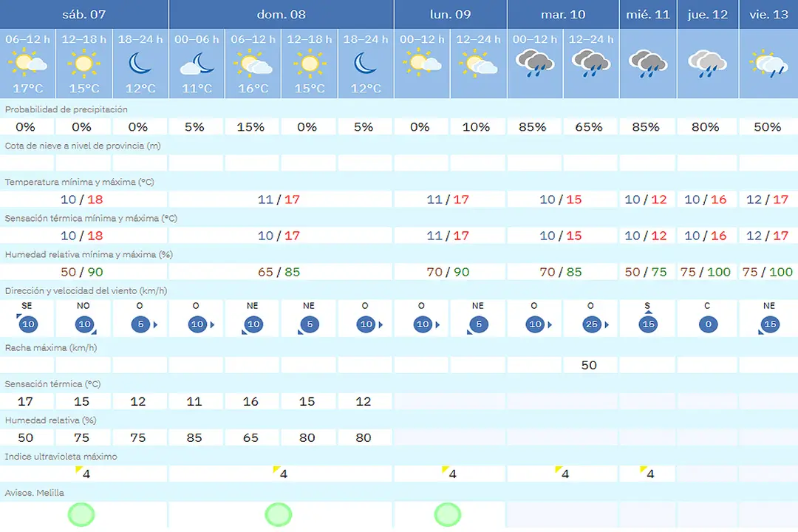Viewport: 798px width, 532px height.
Task: Click the moon icon for sáb. 07 18–24 h
Action: point(140,64)
